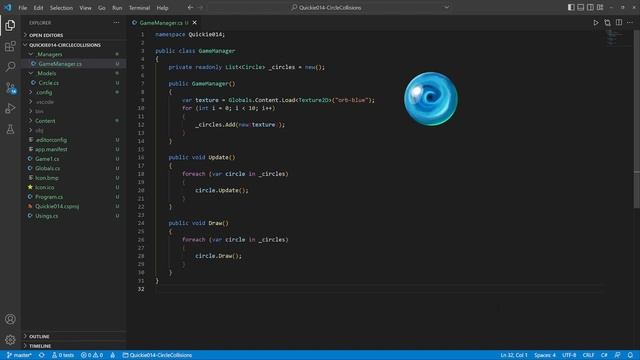
Task: Click the C# language mode indicator
Action: pos(604,355)
